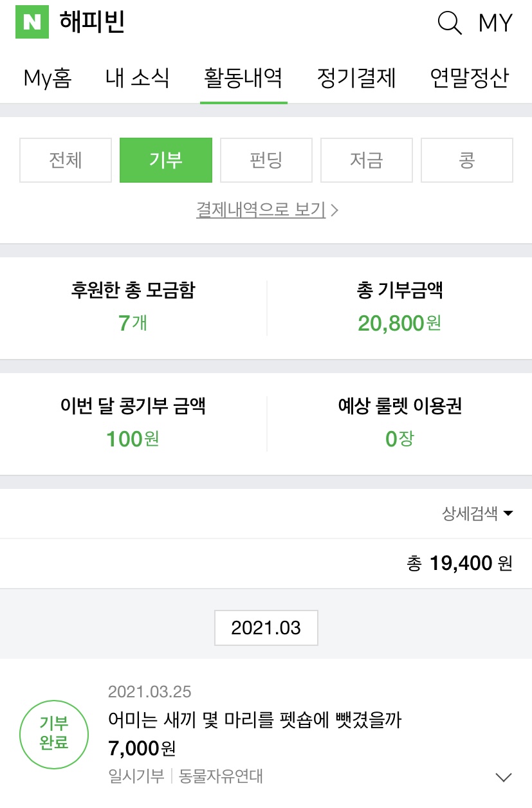532x808 pixels.
Task: Select the 전체 filter
Action: [x=66, y=160]
